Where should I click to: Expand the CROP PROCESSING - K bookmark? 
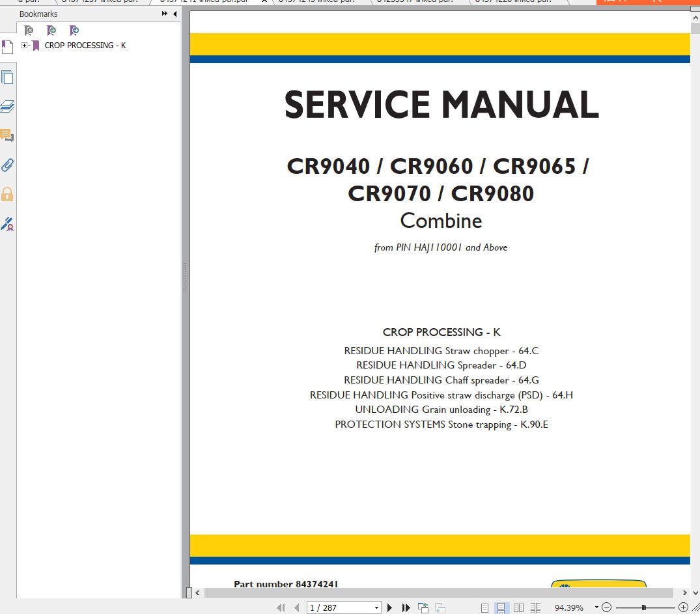coord(23,46)
